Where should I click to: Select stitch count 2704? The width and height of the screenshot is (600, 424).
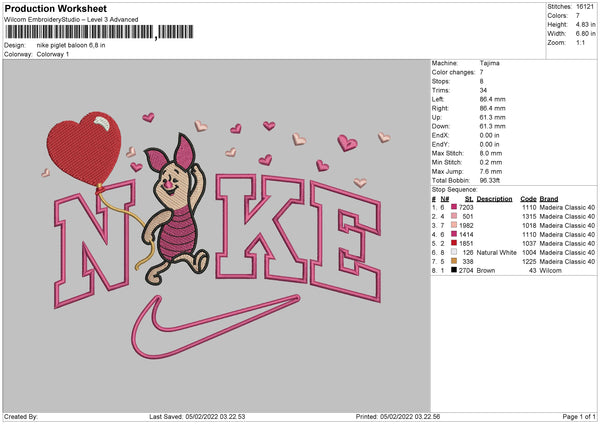(466, 270)
